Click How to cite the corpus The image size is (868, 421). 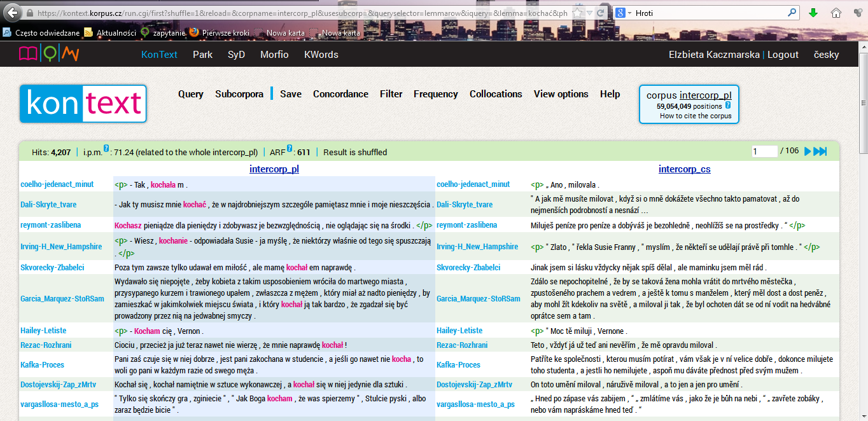tap(696, 116)
